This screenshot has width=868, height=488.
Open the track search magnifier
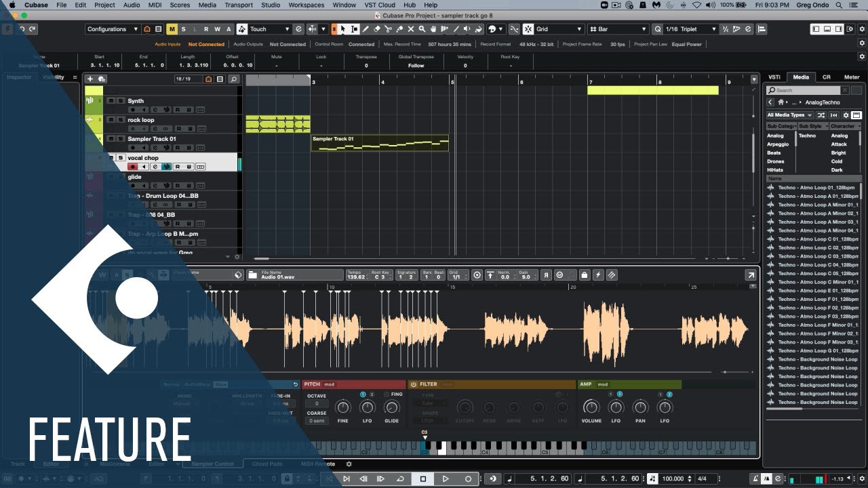(x=233, y=79)
